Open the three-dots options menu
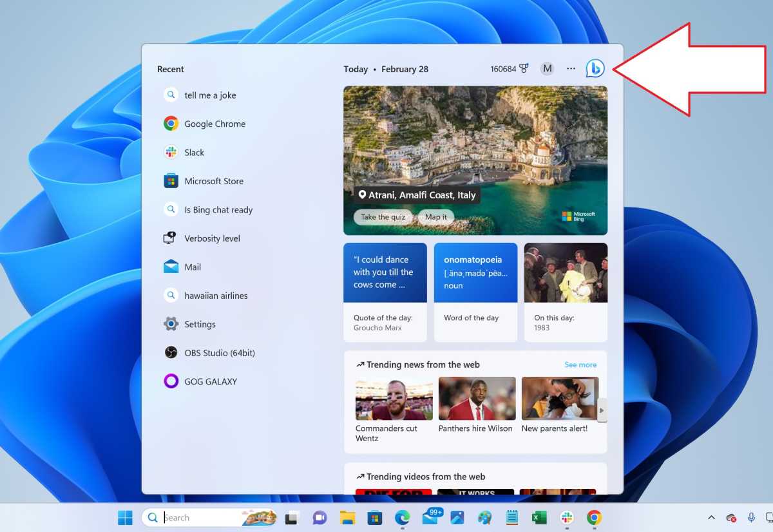Screen dimensions: 773x532 click(571, 69)
